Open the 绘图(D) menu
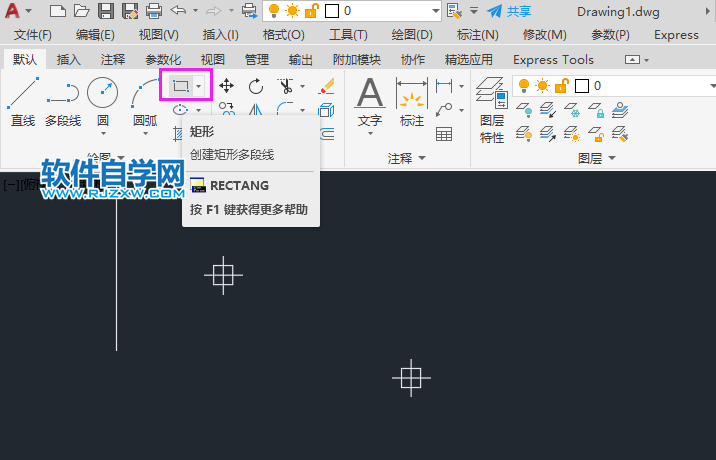Image resolution: width=716 pixels, height=460 pixels. pyautogui.click(x=412, y=35)
